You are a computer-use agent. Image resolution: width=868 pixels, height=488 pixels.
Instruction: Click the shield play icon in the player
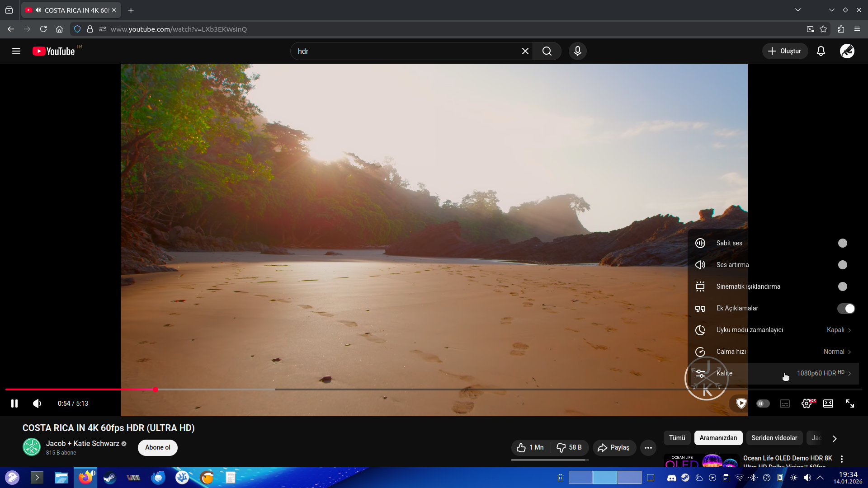(741, 404)
